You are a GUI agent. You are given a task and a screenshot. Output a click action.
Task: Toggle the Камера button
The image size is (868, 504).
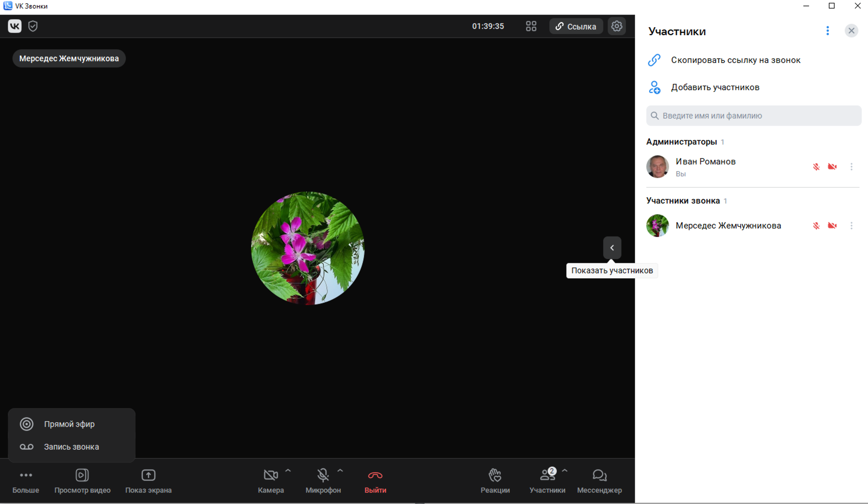click(x=271, y=481)
